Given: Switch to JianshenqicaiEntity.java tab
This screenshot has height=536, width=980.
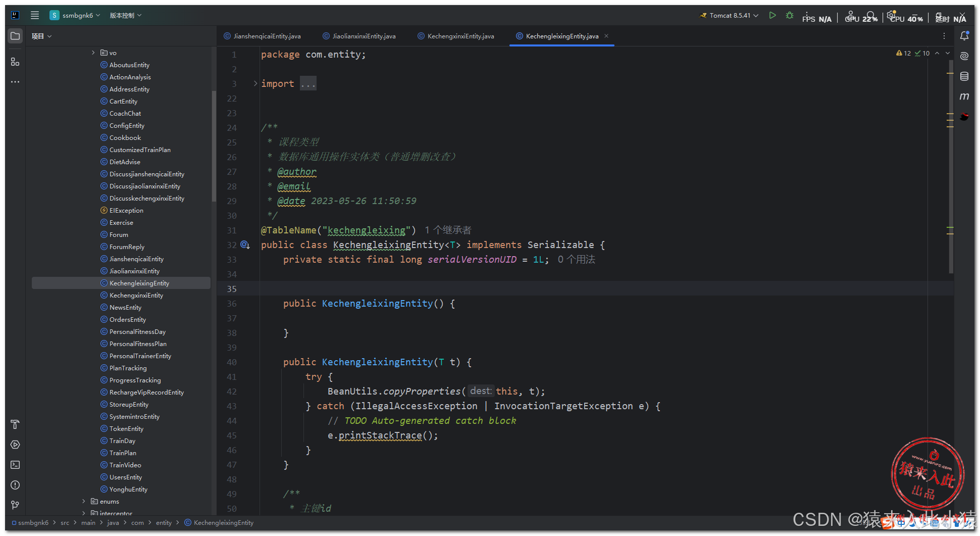Looking at the screenshot, I should click(x=263, y=36).
